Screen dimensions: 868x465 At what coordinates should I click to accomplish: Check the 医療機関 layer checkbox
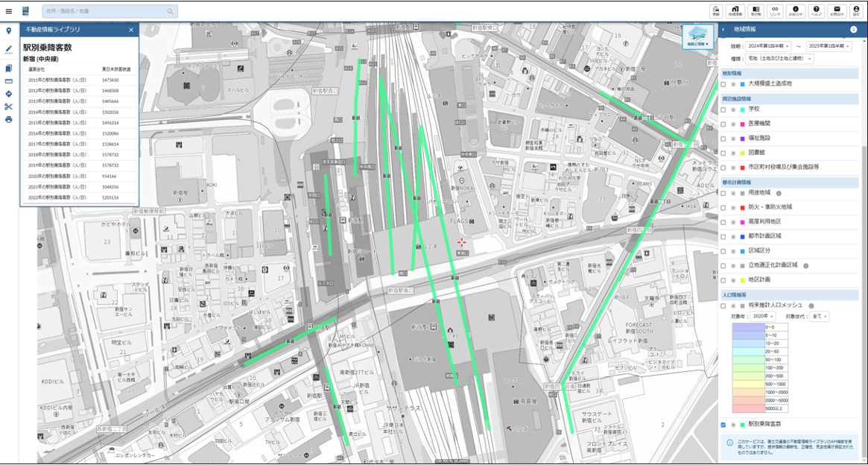click(723, 124)
